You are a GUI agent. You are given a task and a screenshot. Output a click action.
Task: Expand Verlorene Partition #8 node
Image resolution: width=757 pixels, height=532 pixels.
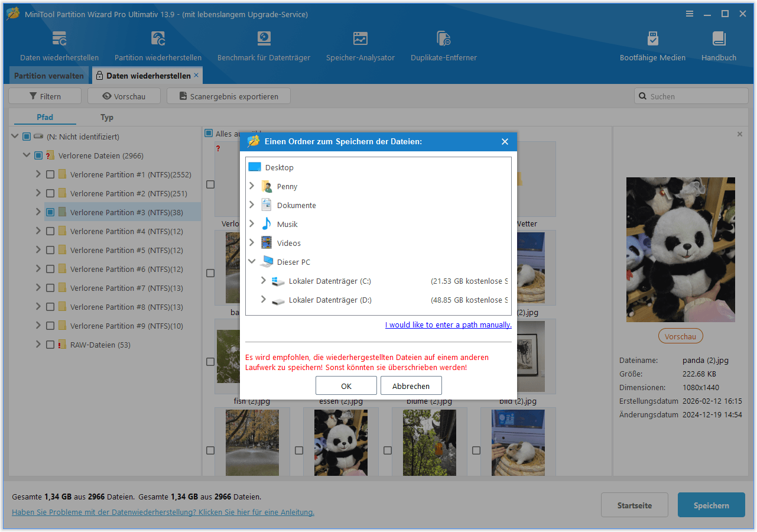point(38,307)
